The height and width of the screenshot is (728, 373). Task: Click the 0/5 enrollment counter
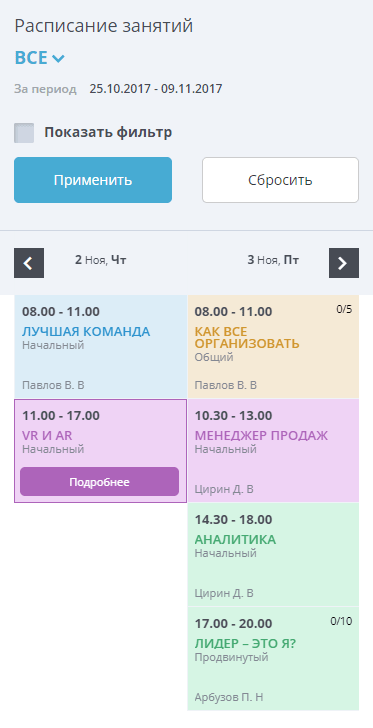[344, 309]
